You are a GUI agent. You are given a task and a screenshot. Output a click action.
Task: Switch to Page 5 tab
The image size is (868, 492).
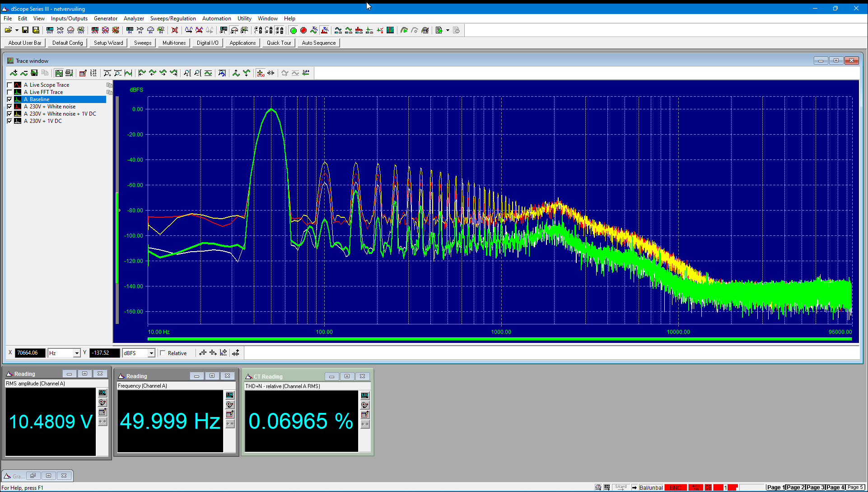point(855,487)
